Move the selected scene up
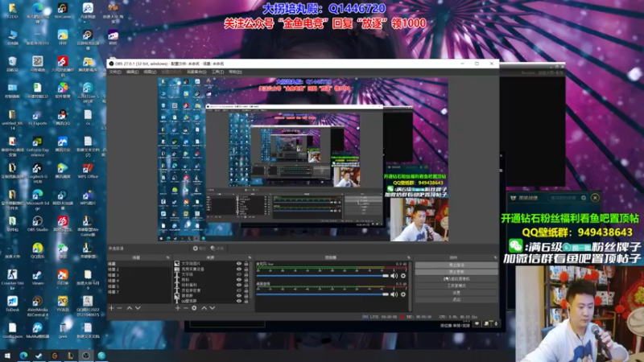 click(x=130, y=308)
